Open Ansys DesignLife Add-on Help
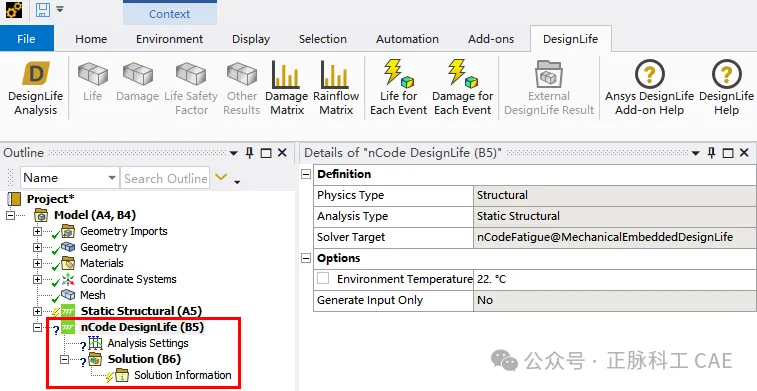757x391 pixels. pyautogui.click(x=649, y=88)
